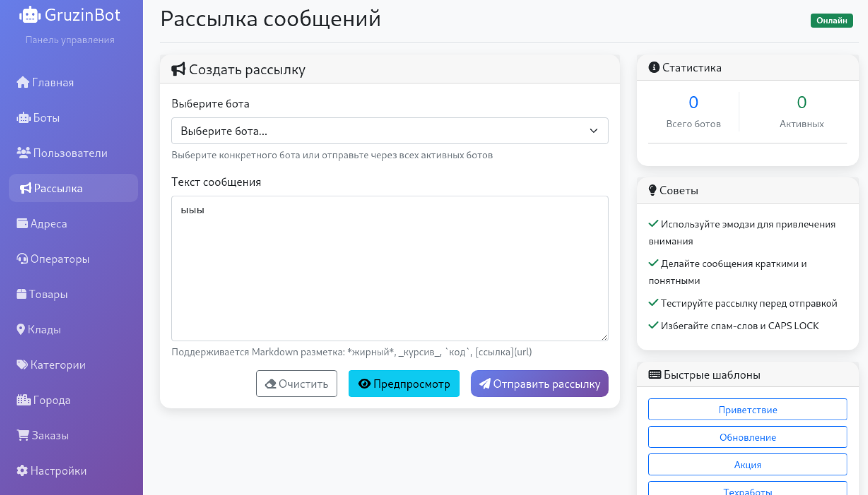Viewport: 868px width, 495px height.
Task: Click the gear icon beside Настройки
Action: click(22, 470)
